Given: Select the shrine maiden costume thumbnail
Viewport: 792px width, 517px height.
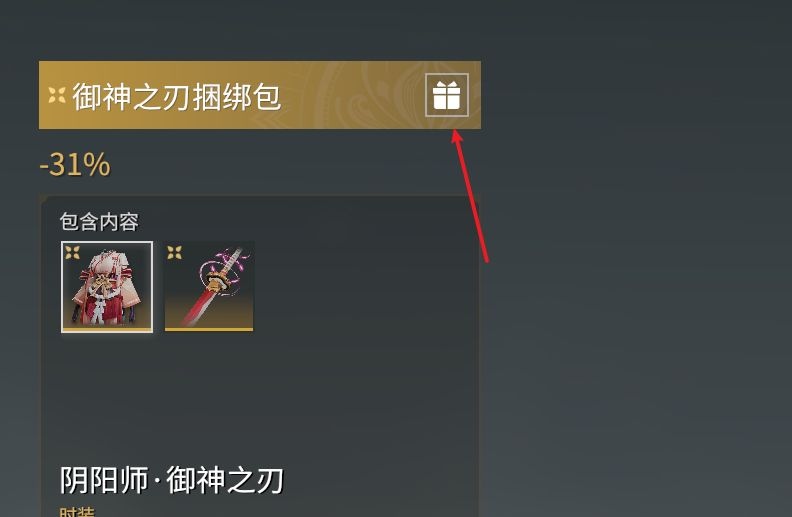Looking at the screenshot, I should click(107, 287).
